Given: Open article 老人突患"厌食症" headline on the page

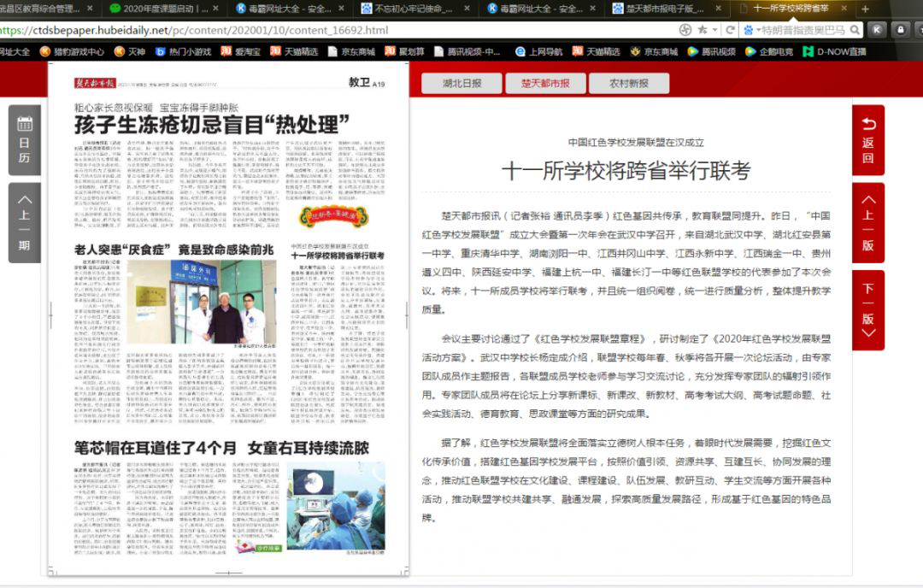Looking at the screenshot, I should coord(174,250).
